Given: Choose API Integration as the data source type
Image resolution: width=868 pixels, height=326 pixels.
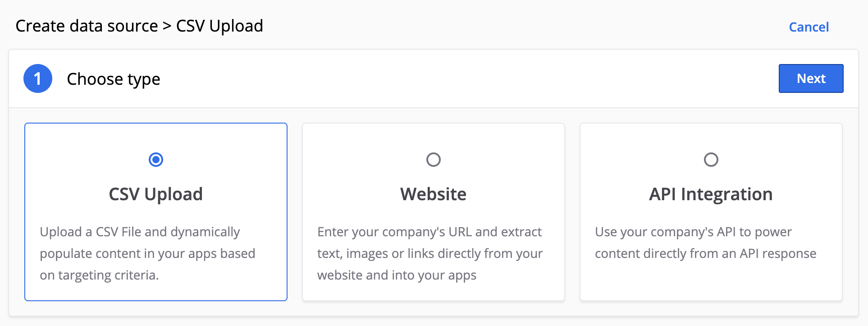Looking at the screenshot, I should click(711, 160).
